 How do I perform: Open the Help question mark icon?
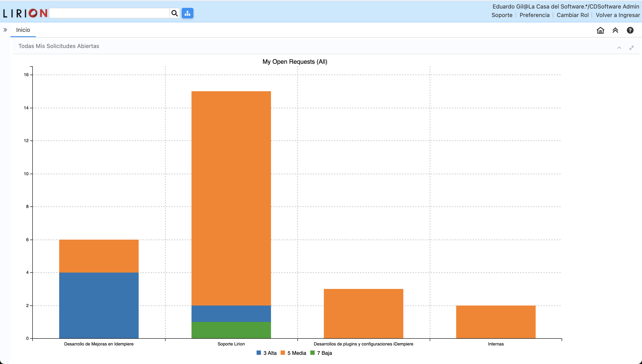coord(630,30)
